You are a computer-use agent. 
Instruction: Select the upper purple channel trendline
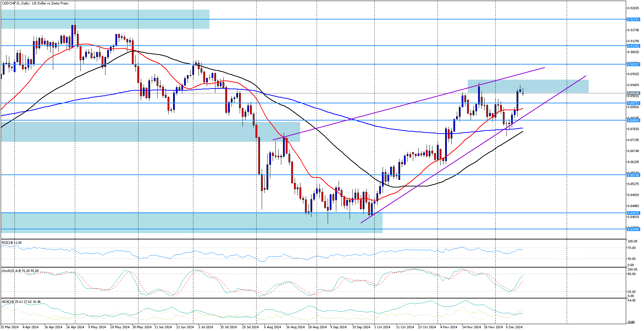[x=409, y=104]
